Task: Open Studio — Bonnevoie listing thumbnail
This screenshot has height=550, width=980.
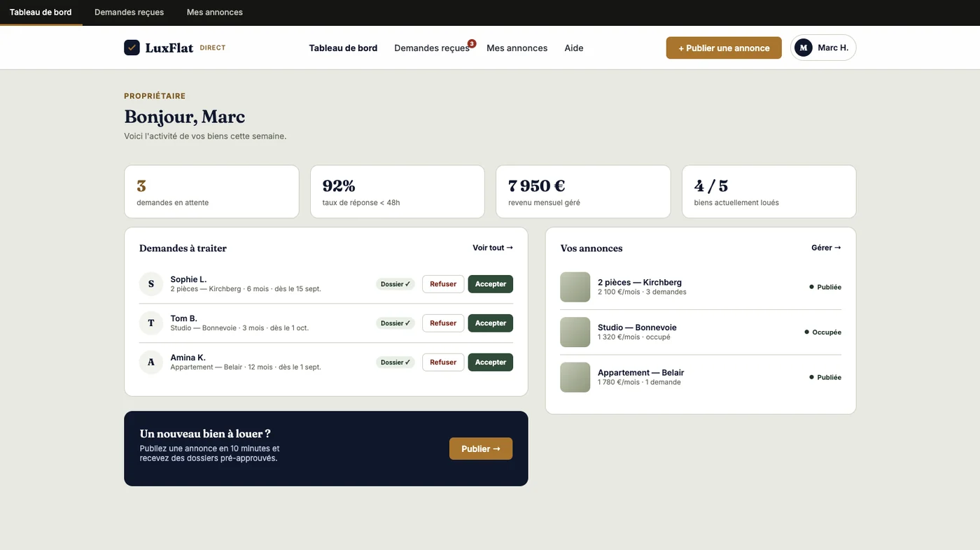Action: coord(575,332)
